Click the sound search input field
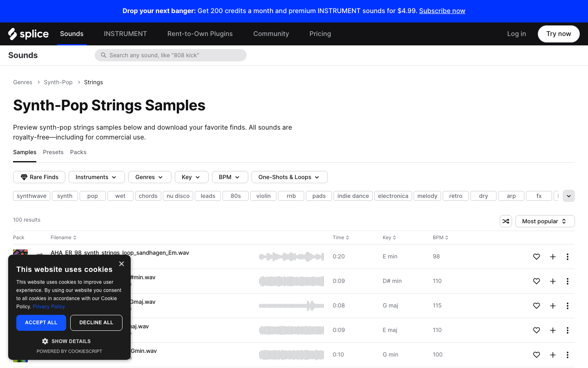Viewport: 588px width, 368px height. coord(171,55)
